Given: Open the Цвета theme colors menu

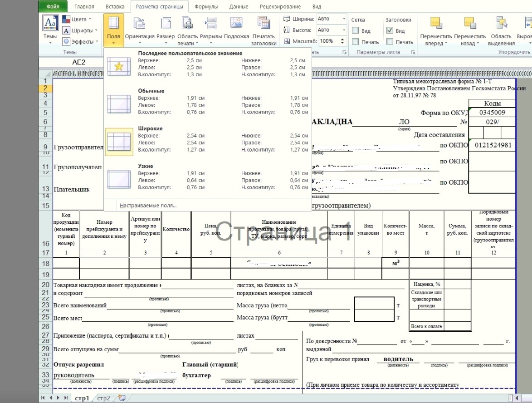Looking at the screenshot, I should (x=77, y=20).
